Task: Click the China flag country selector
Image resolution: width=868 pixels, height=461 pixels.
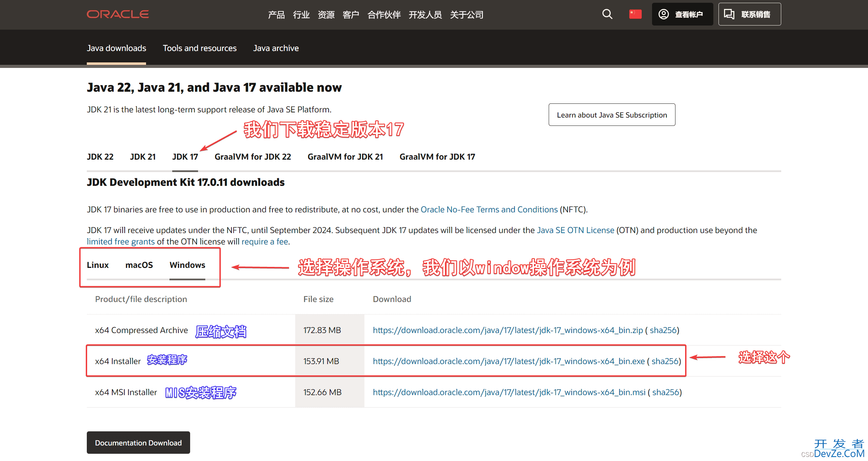Action: (x=635, y=14)
